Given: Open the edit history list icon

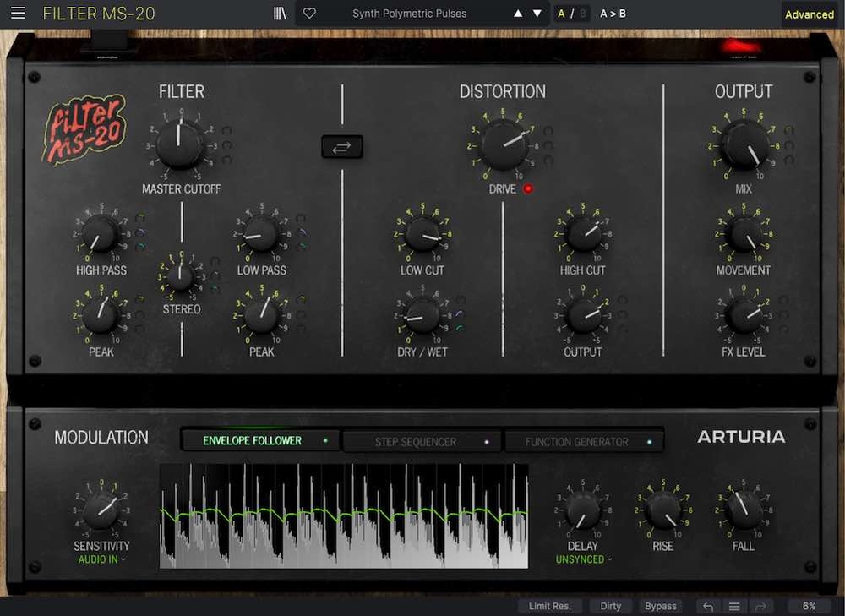Looking at the screenshot, I should [x=733, y=605].
